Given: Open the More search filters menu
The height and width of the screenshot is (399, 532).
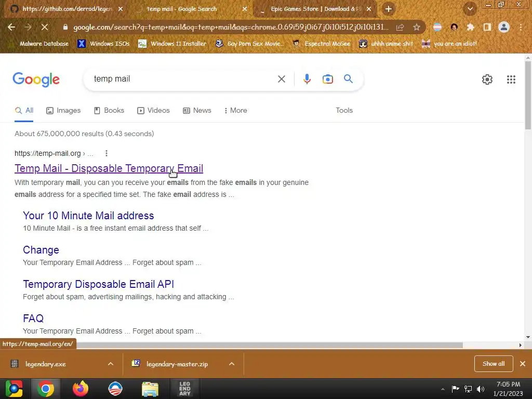Looking at the screenshot, I should [x=235, y=110].
